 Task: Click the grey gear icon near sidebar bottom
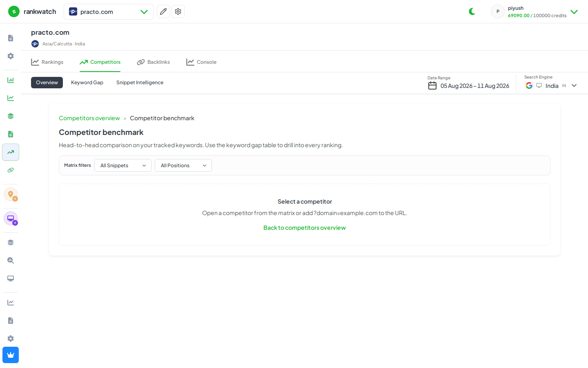(11, 339)
